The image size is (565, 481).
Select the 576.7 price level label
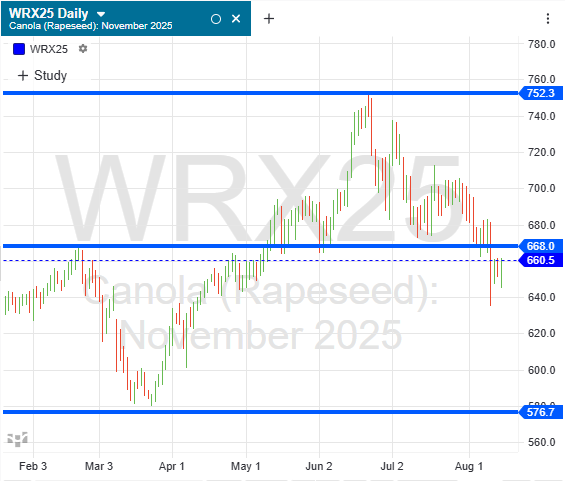click(541, 412)
